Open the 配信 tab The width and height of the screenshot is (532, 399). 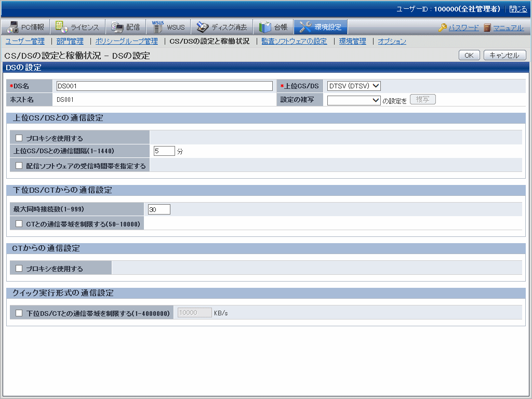[x=126, y=27]
